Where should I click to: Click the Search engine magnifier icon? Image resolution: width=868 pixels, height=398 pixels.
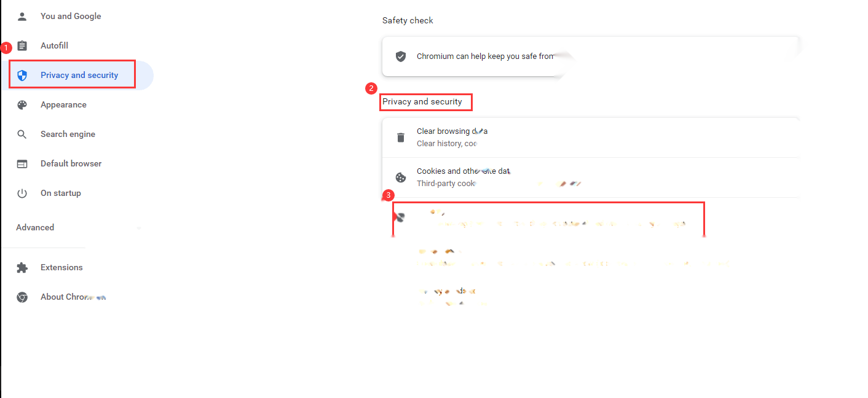coord(22,135)
